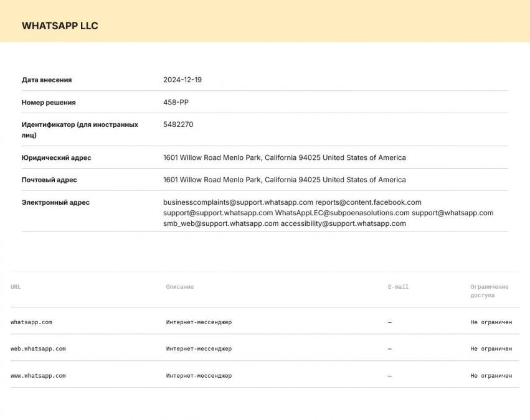Viewport: 530px width, 420px height.
Task: Click the E-mail column header
Action: [398, 287]
